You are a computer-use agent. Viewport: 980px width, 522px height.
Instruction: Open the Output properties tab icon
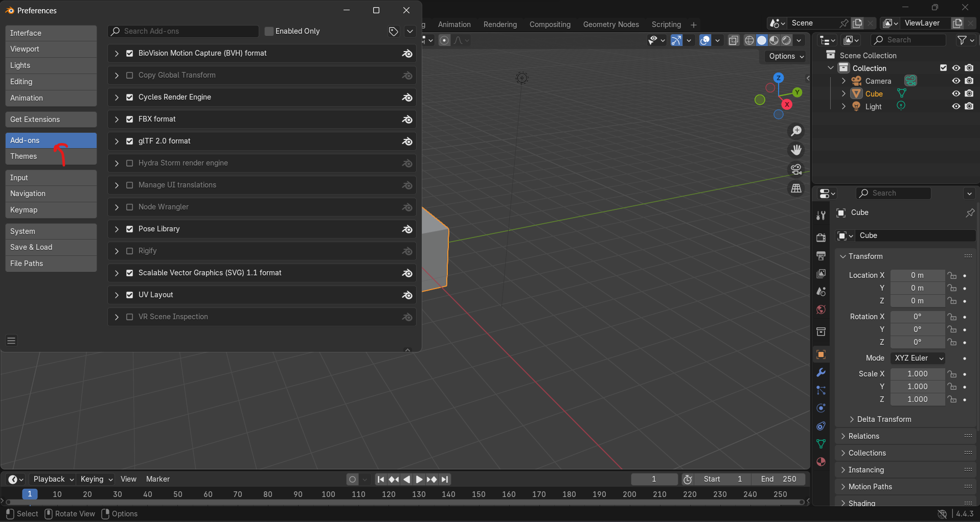(821, 255)
